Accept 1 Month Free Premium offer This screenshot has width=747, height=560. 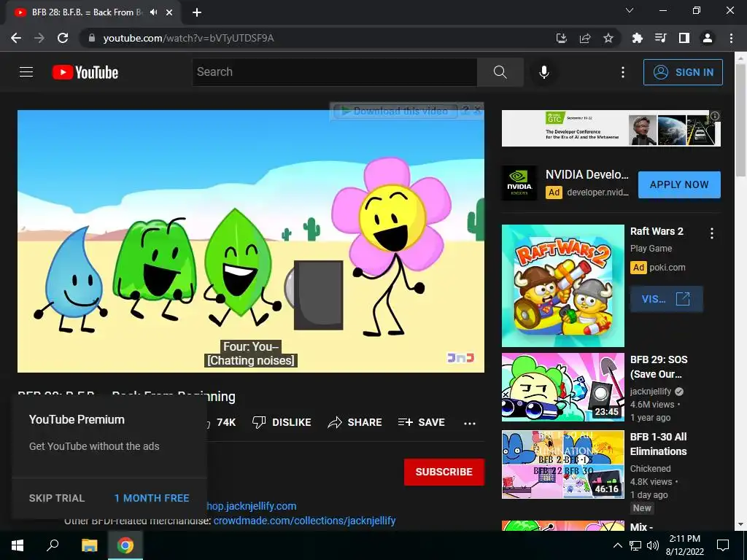click(152, 498)
